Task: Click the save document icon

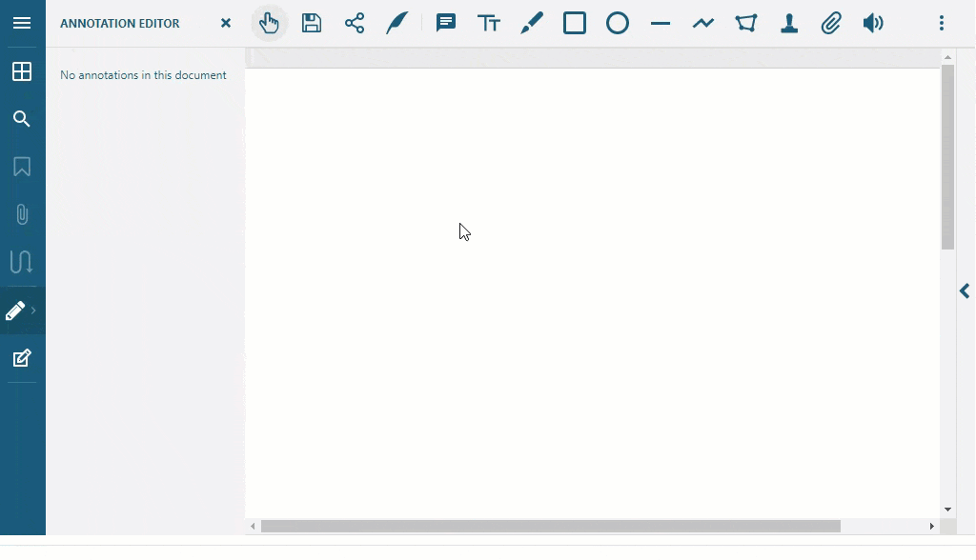Action: coord(312,23)
